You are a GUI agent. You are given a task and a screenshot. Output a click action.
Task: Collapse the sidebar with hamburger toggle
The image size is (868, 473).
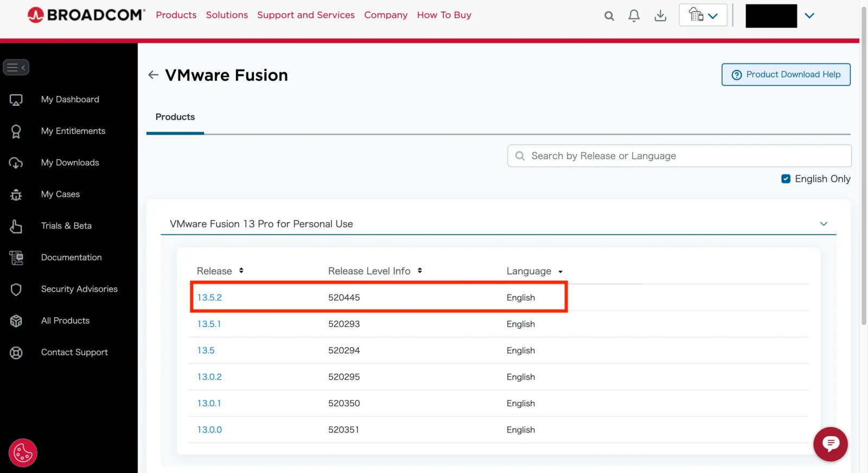pos(16,67)
